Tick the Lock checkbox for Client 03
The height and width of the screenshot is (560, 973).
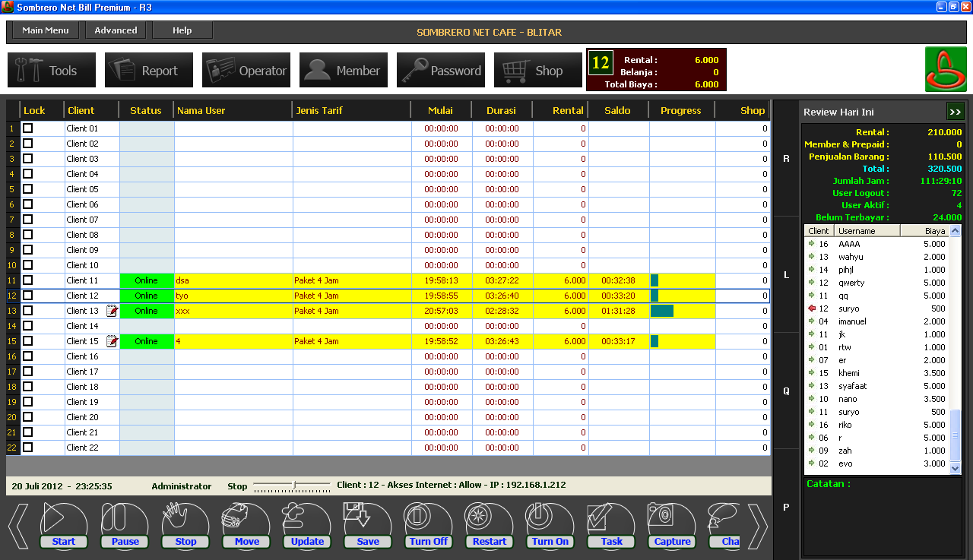[27, 159]
